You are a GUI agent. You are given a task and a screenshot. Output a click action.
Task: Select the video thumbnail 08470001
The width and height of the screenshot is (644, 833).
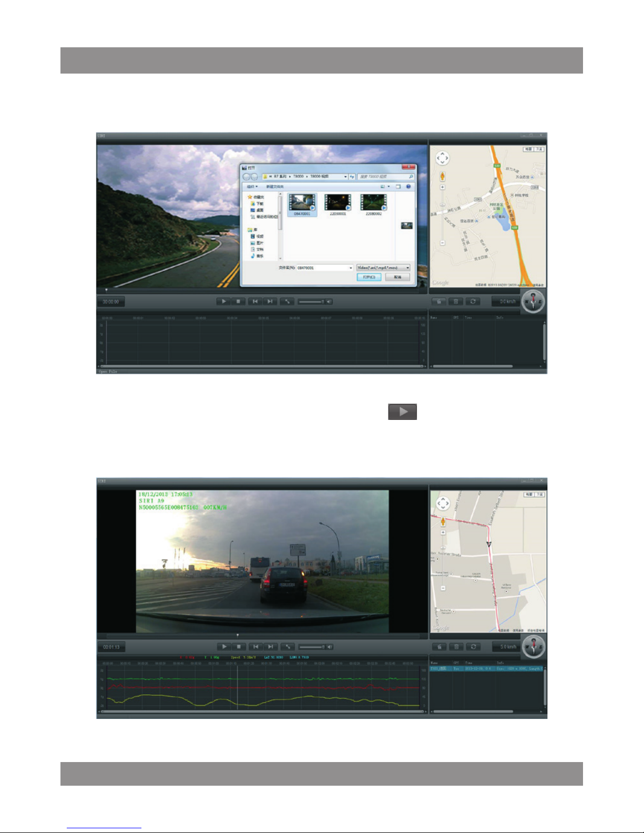pos(302,204)
